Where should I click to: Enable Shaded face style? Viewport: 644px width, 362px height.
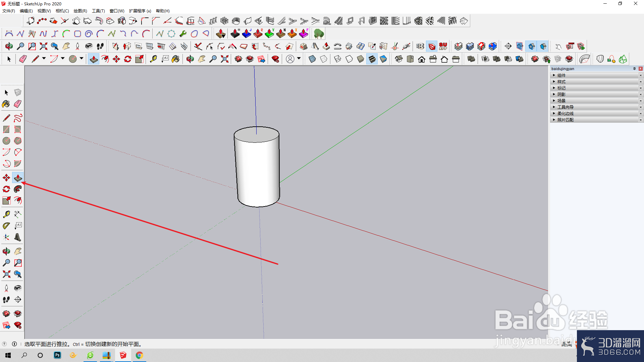[x=361, y=59]
